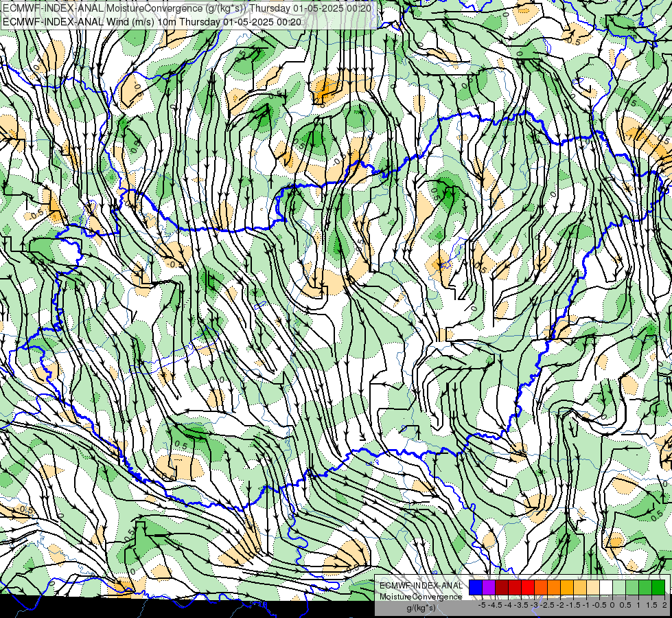This screenshot has width=672, height=618.
Task: Click the positive "0.5" legend tick label
Action: coord(625,605)
